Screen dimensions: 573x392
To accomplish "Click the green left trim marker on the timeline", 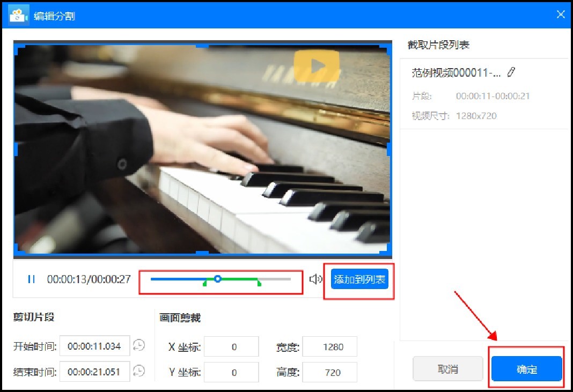I will click(x=204, y=283).
